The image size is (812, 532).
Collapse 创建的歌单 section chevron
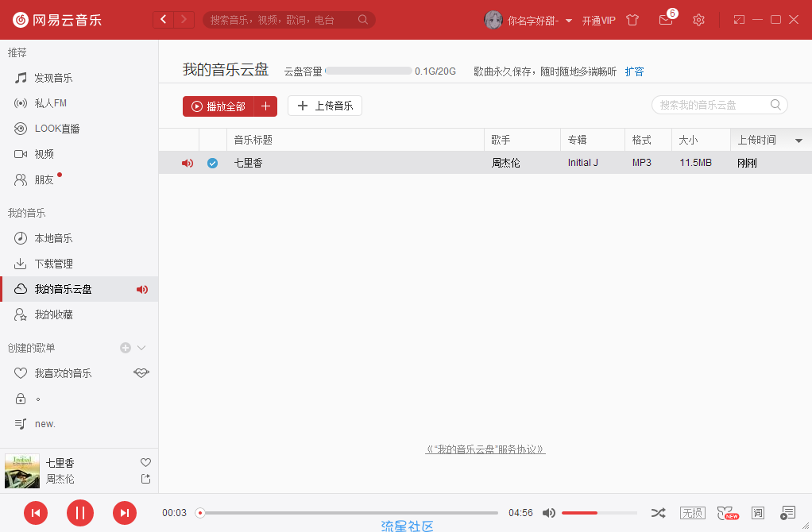pos(141,348)
